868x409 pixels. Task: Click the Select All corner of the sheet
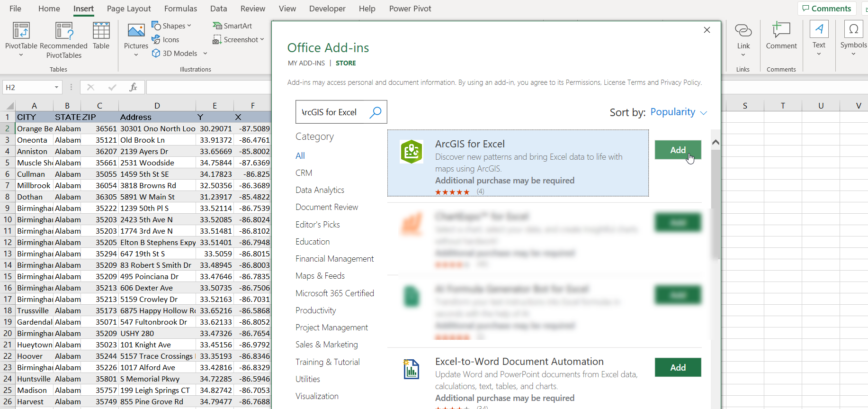(x=8, y=106)
